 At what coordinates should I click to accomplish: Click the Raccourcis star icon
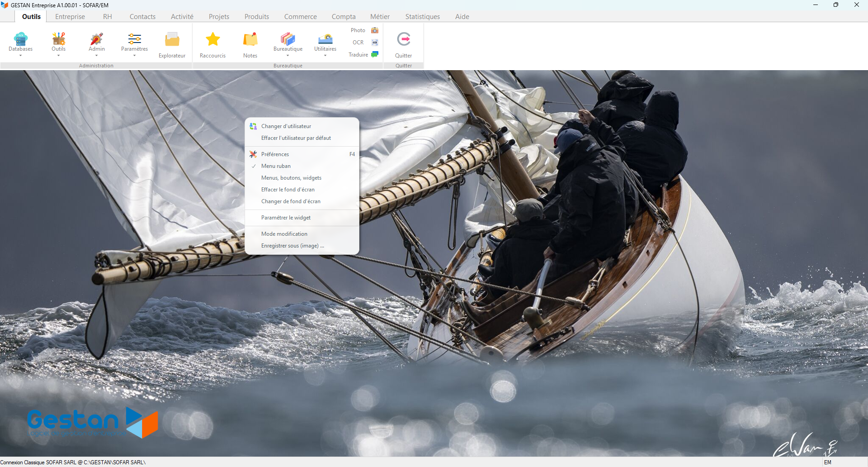tap(212, 39)
